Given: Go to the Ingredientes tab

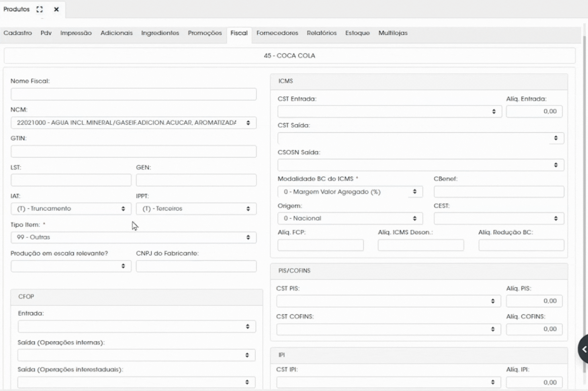Looking at the screenshot, I should 160,33.
